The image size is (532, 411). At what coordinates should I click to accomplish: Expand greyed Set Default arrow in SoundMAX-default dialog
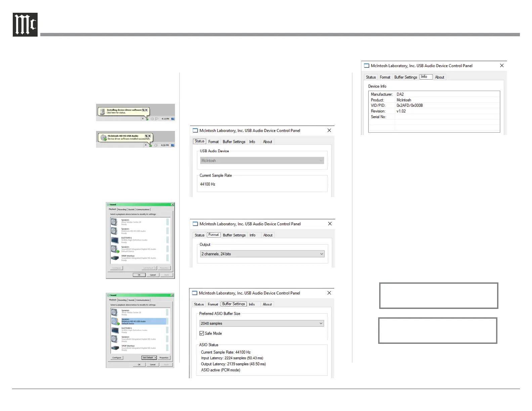pos(155,268)
